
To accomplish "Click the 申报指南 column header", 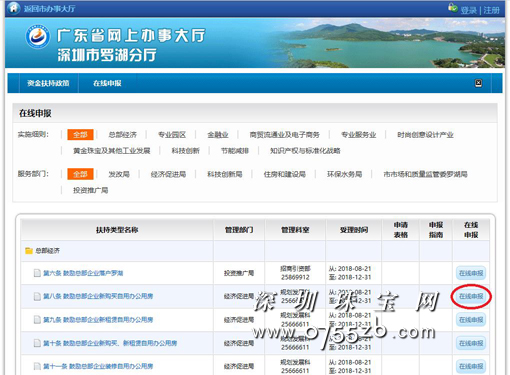I will pos(436,230).
